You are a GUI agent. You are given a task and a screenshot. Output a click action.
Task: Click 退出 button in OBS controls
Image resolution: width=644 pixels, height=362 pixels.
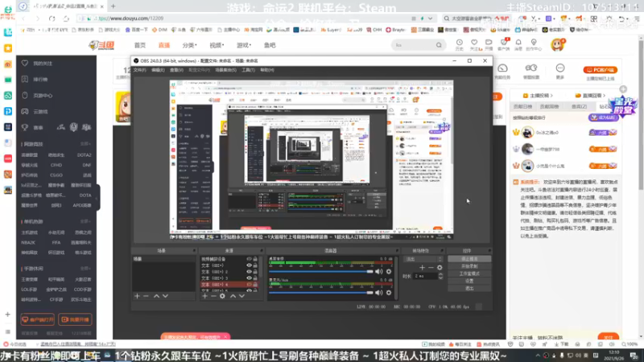coord(469,289)
